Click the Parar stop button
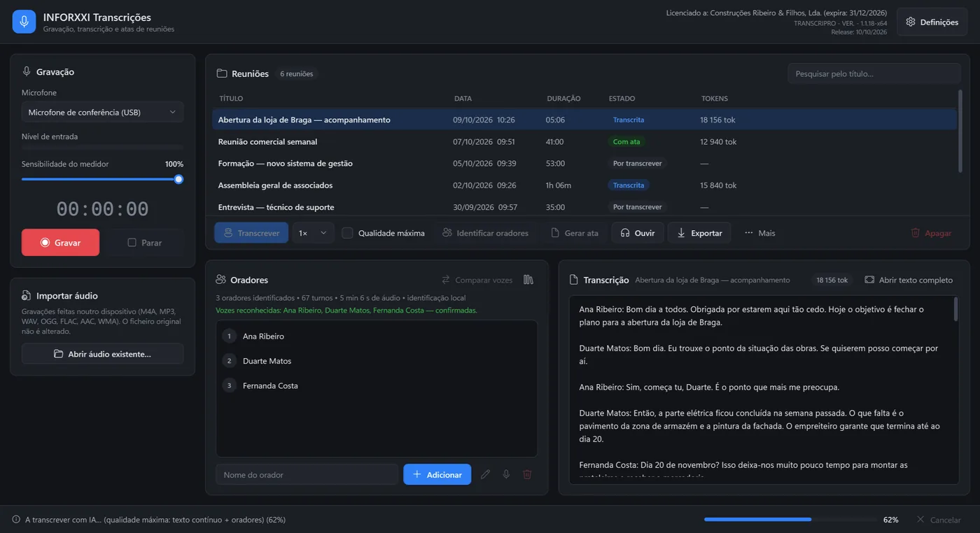 (x=145, y=243)
